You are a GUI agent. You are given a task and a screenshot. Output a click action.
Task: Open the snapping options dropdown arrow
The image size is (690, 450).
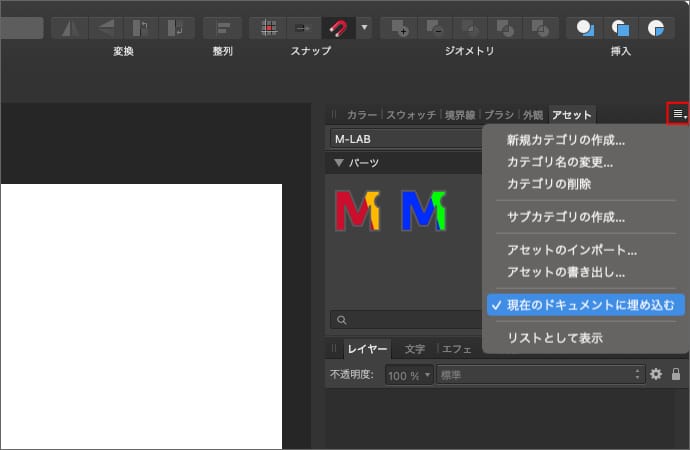tap(363, 27)
